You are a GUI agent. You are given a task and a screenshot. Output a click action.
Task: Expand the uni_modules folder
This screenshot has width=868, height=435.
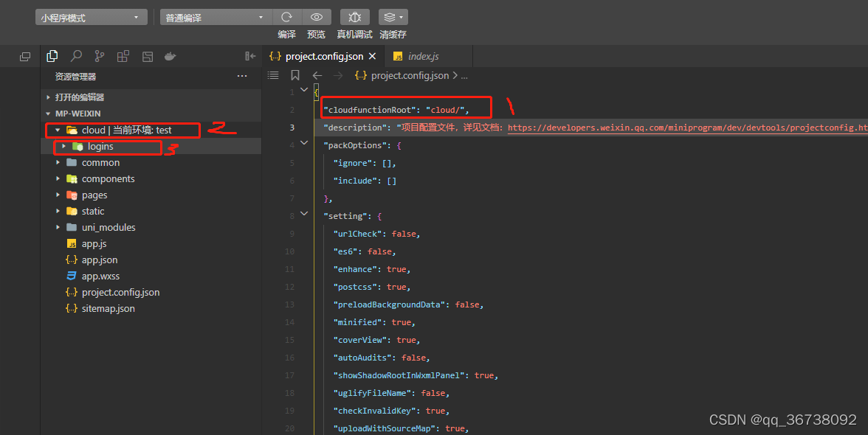(x=58, y=227)
